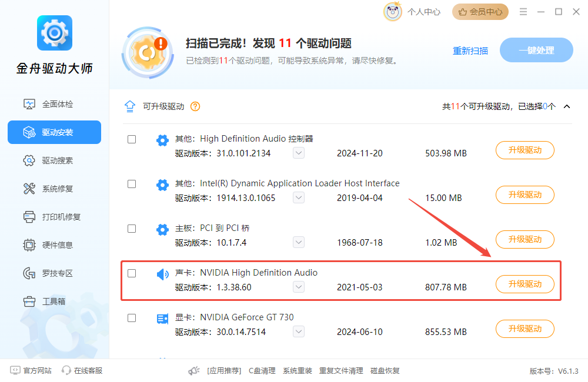Open the hamburger menu icon
Screen dimensions: 588x382
pos(523,12)
